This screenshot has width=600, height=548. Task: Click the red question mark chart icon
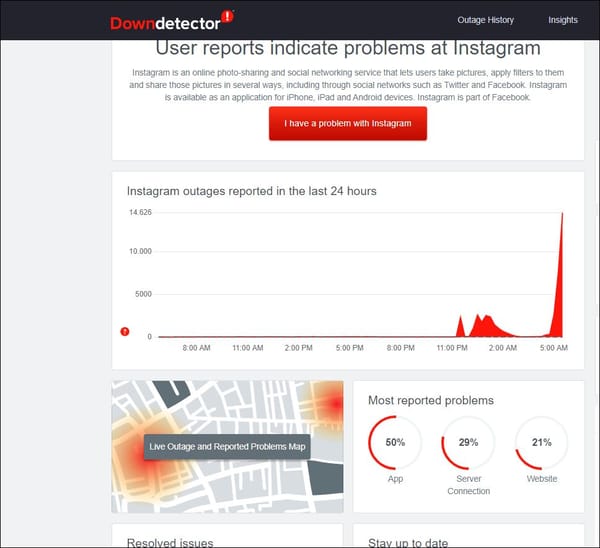125,331
